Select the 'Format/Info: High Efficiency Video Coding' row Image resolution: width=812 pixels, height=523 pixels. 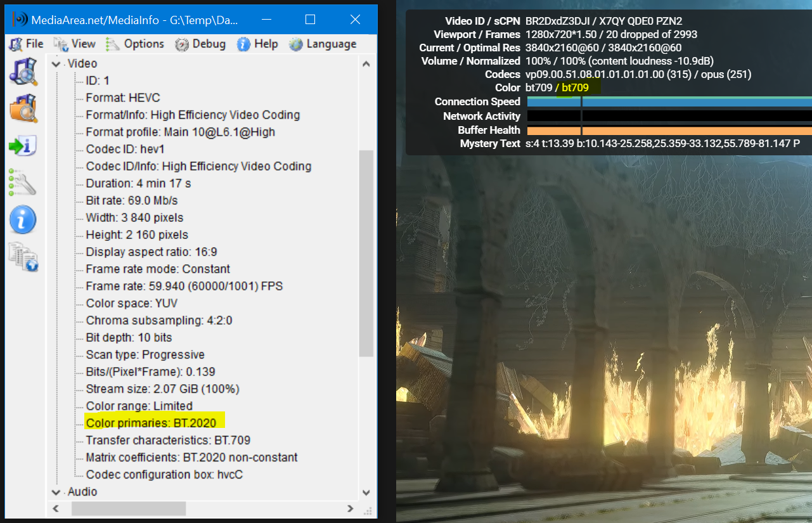tap(193, 115)
